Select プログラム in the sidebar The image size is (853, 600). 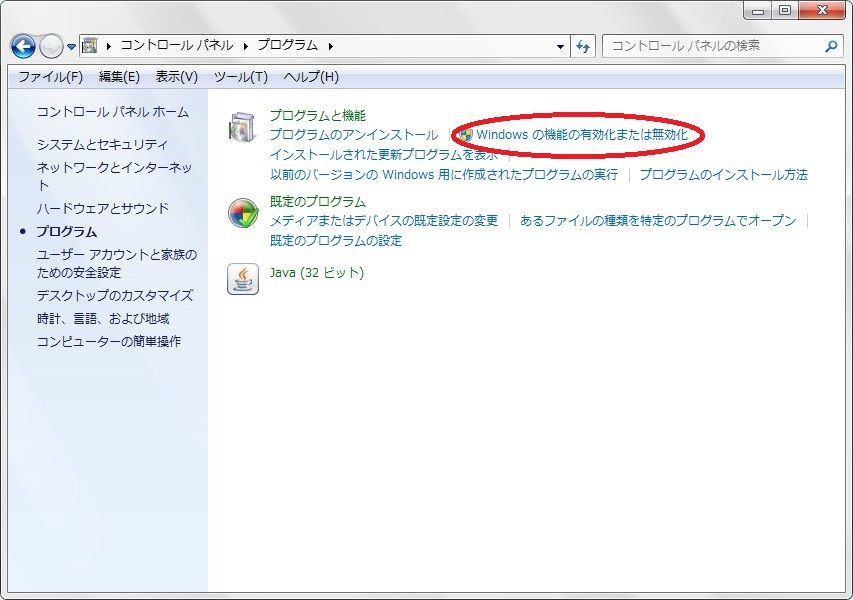tap(66, 232)
